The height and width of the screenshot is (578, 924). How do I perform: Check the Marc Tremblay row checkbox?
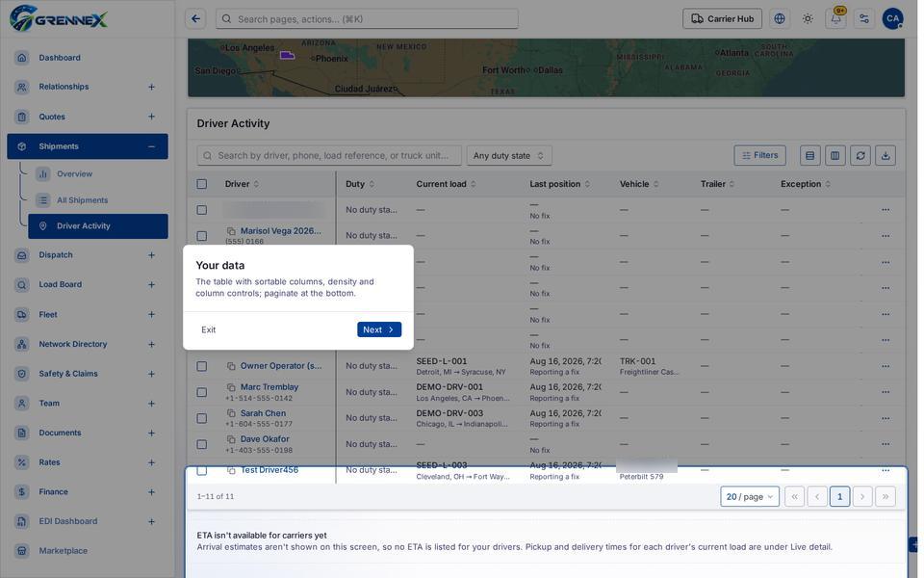coord(201,392)
